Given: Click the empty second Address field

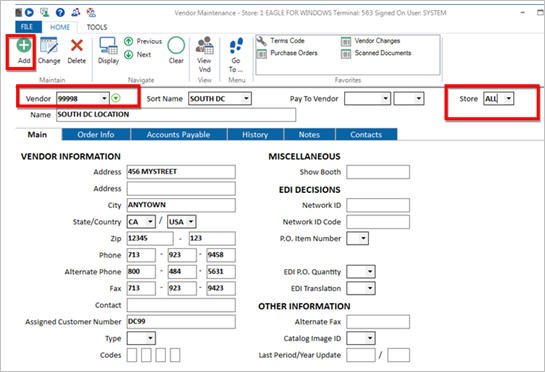Looking at the screenshot, I should point(181,188).
